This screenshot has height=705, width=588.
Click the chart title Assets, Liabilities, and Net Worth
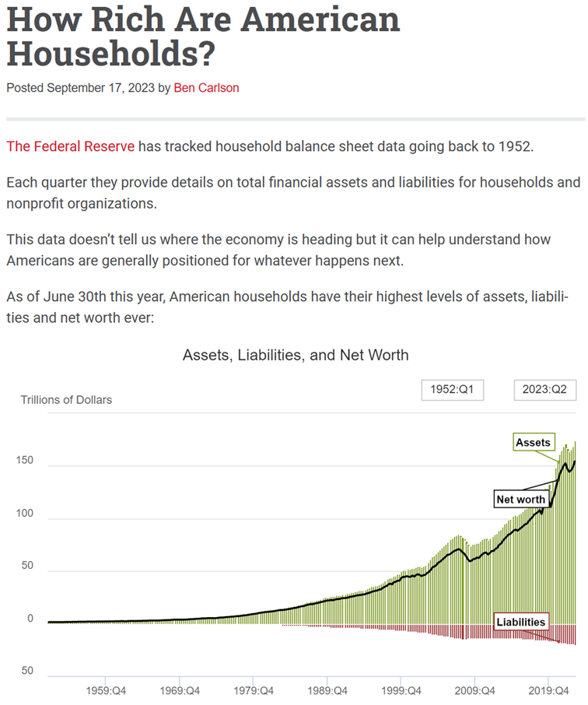coord(296,355)
